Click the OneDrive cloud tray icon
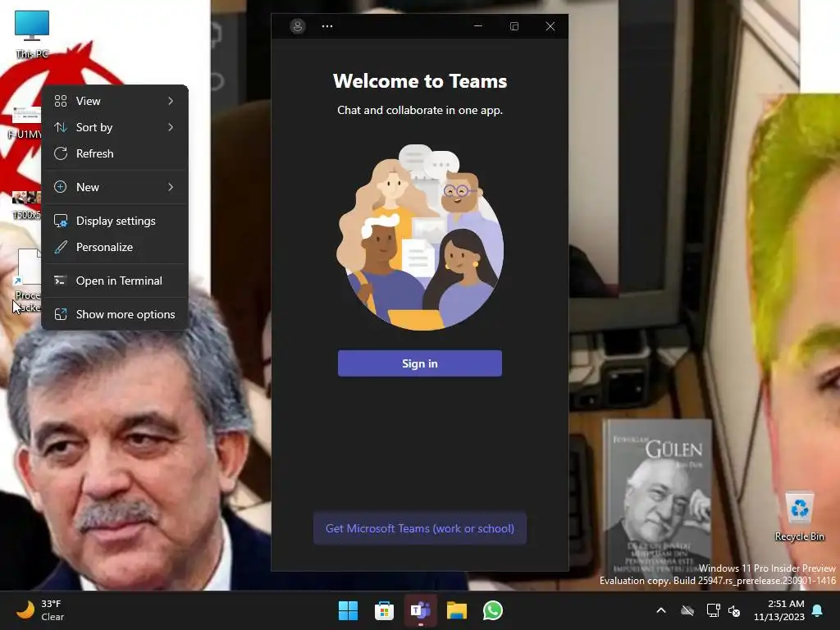Image resolution: width=840 pixels, height=630 pixels. click(x=687, y=610)
